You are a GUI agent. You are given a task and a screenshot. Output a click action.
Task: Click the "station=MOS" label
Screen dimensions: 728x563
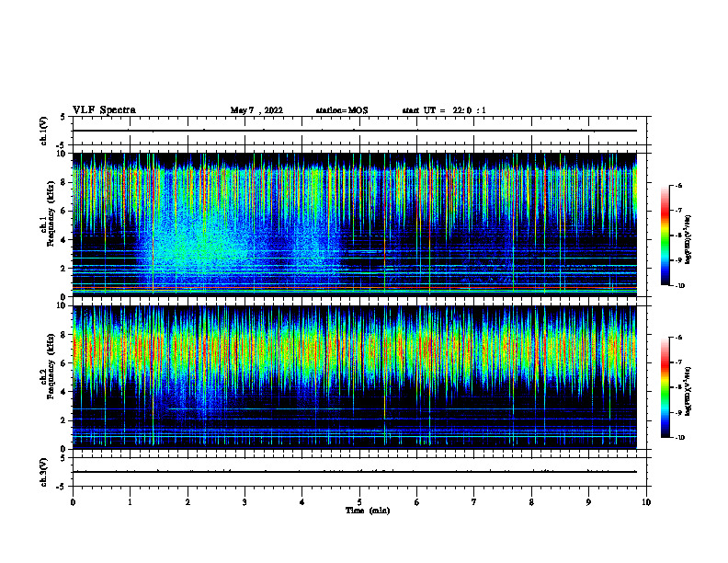tap(342, 110)
